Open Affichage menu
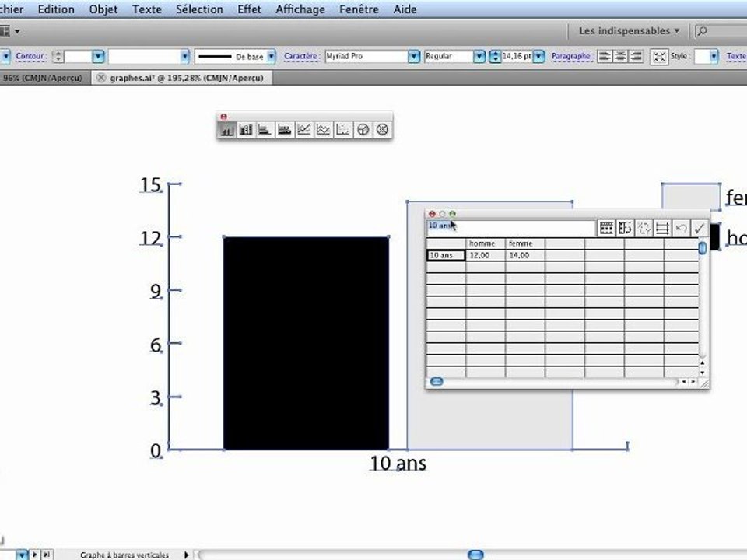Image resolution: width=747 pixels, height=560 pixels. pos(300,9)
